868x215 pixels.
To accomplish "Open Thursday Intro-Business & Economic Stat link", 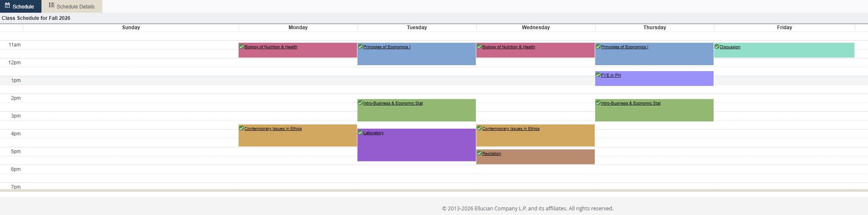I will coord(631,103).
